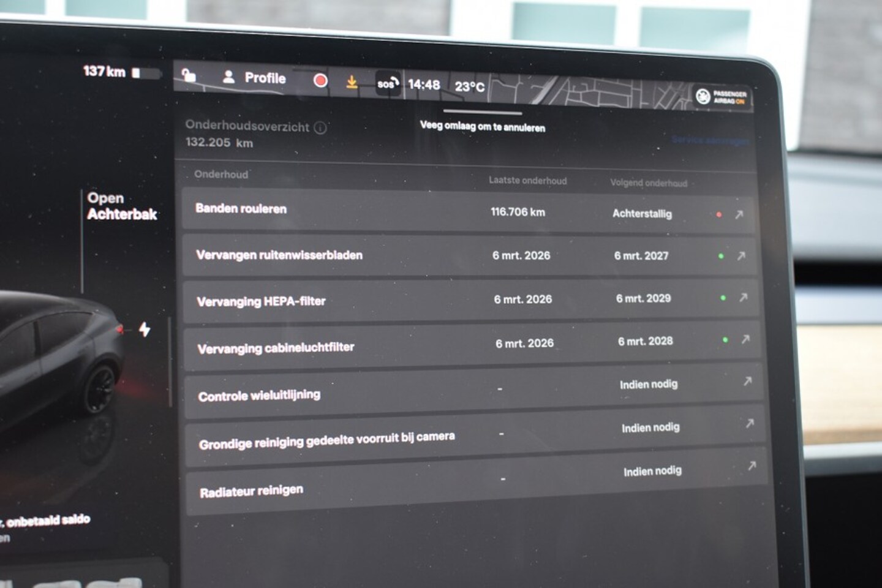Image resolution: width=882 pixels, height=588 pixels.
Task: Tap the charging bolt icon near the car
Action: coord(145,329)
